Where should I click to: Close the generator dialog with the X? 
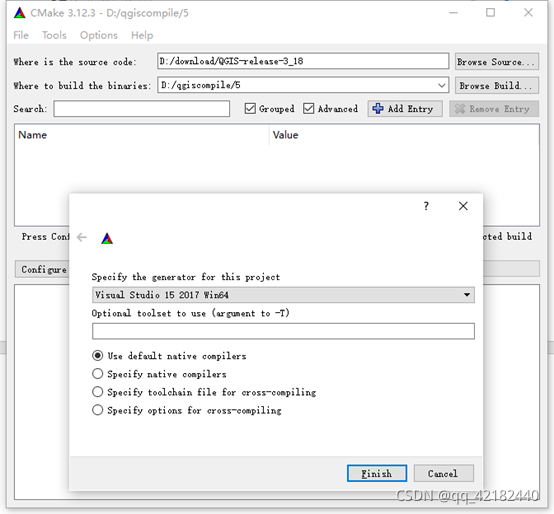pos(463,206)
